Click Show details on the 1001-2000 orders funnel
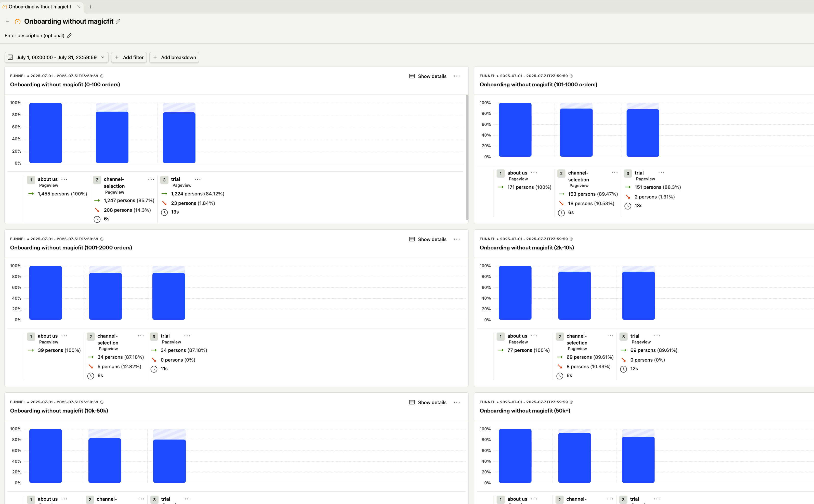The image size is (814, 504). (x=428, y=239)
